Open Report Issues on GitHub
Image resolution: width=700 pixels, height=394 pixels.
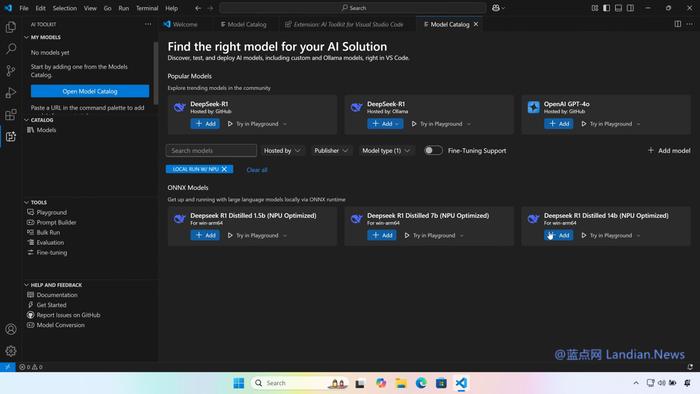(x=68, y=315)
